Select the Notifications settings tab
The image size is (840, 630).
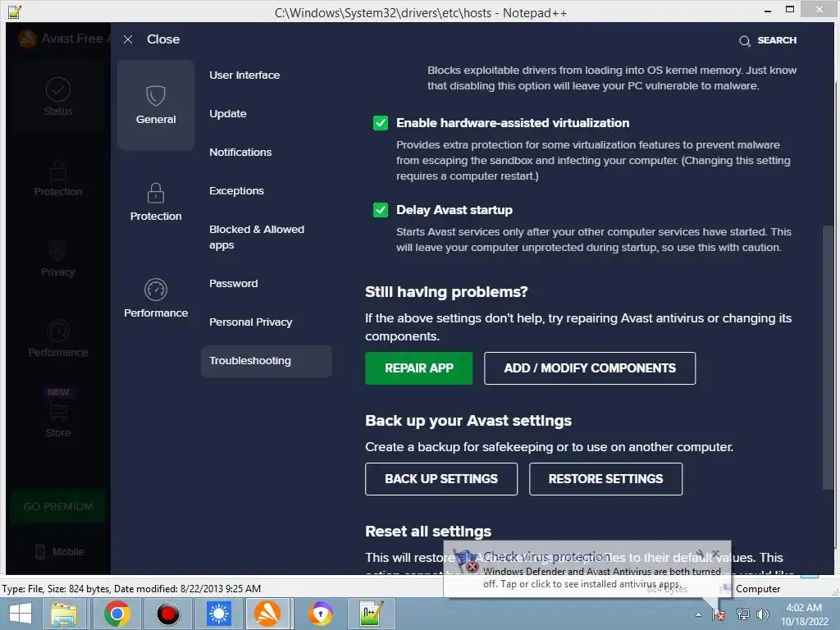pos(240,153)
